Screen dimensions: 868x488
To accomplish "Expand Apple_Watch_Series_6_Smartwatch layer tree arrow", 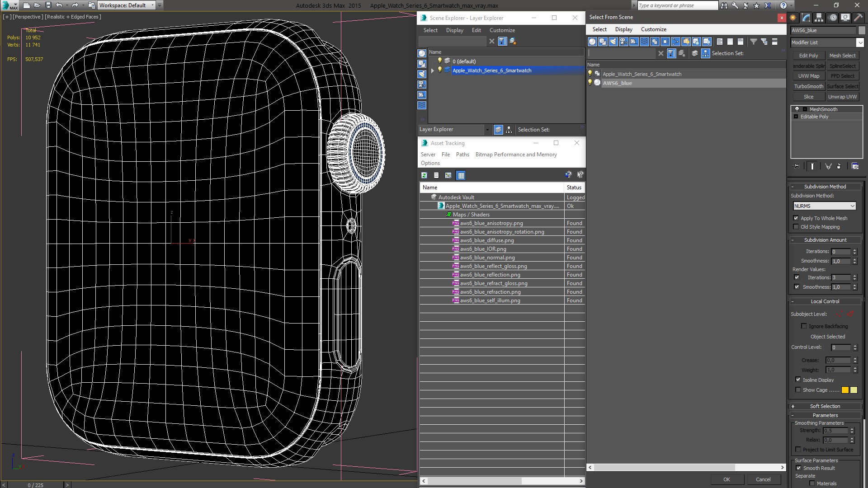I will pos(433,70).
